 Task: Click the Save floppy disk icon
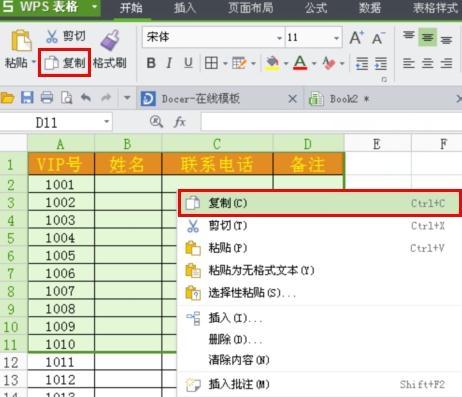tap(27, 98)
